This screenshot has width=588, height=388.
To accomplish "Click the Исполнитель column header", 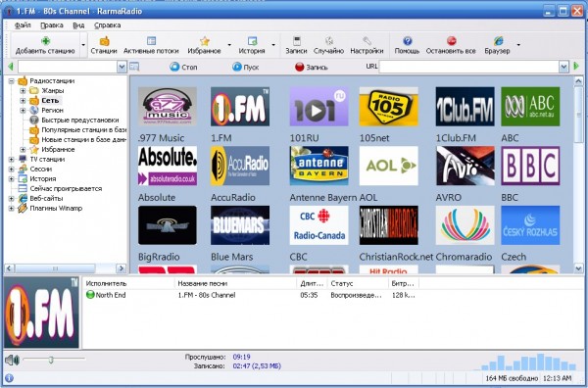I will [x=128, y=283].
